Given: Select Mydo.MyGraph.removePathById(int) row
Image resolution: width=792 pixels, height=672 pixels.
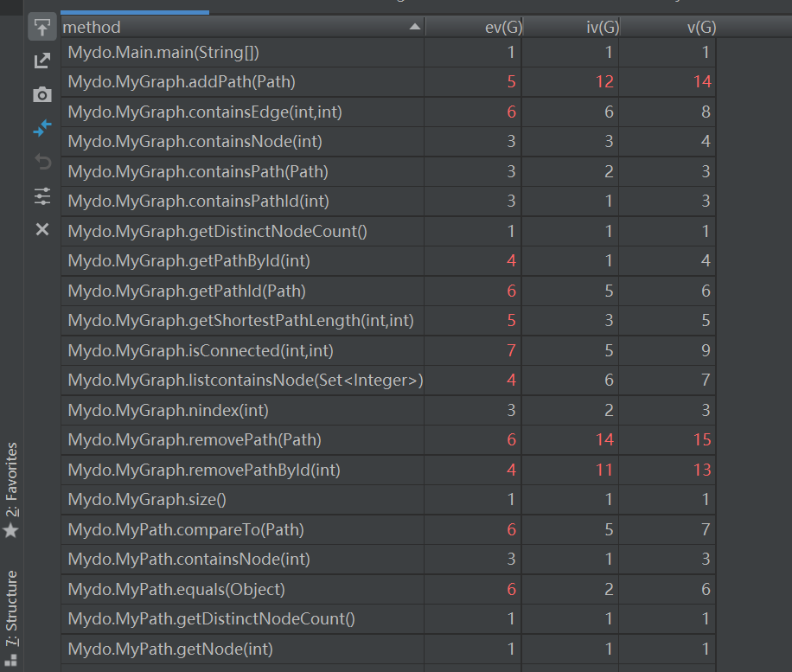Looking at the screenshot, I should [388, 470].
